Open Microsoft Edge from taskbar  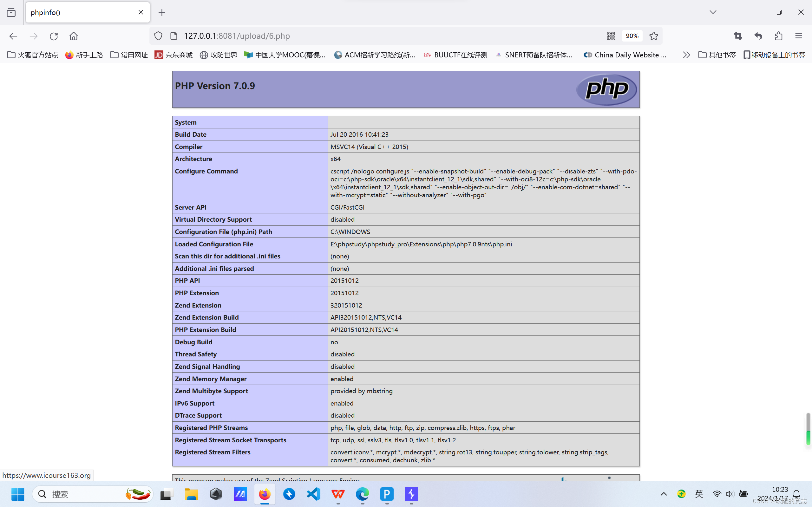tap(363, 494)
